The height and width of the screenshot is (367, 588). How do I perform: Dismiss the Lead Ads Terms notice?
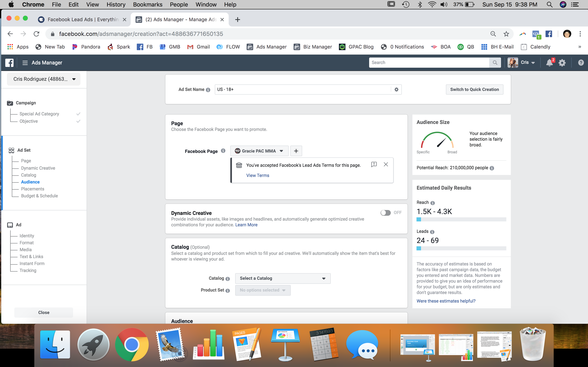[x=386, y=165]
